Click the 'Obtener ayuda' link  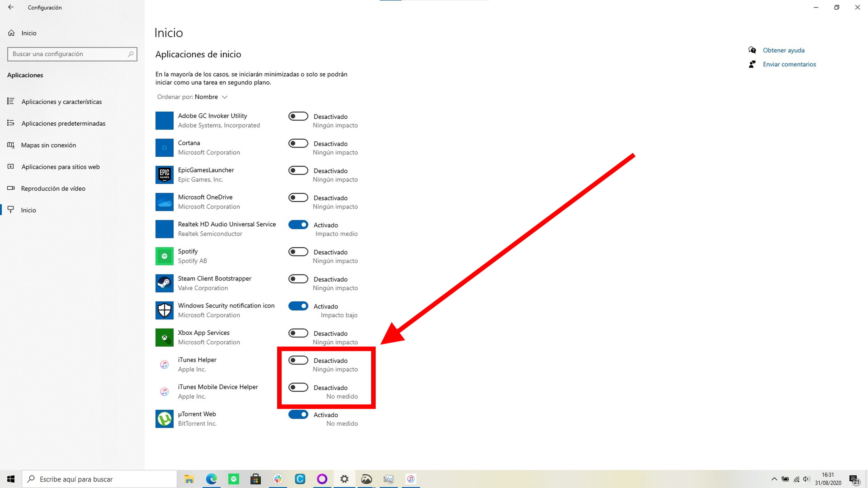point(783,50)
